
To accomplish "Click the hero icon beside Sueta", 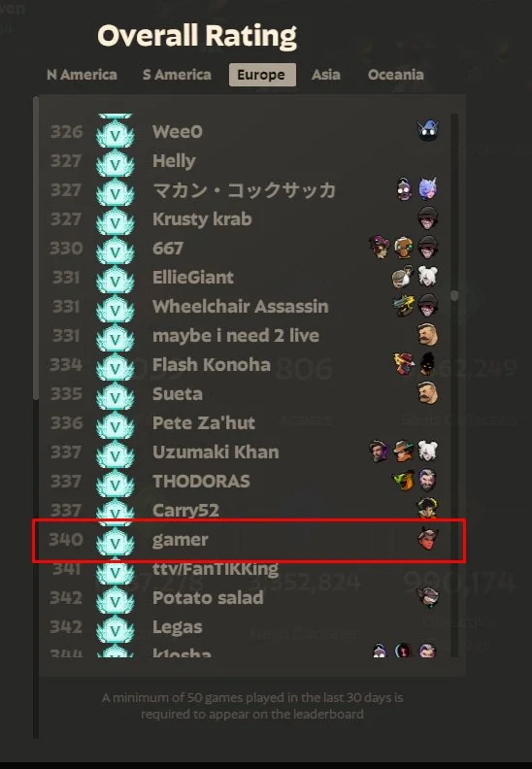I will [x=427, y=393].
